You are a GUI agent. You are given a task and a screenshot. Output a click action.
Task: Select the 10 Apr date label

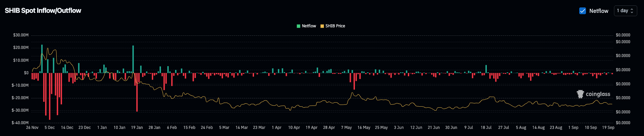click(294, 128)
